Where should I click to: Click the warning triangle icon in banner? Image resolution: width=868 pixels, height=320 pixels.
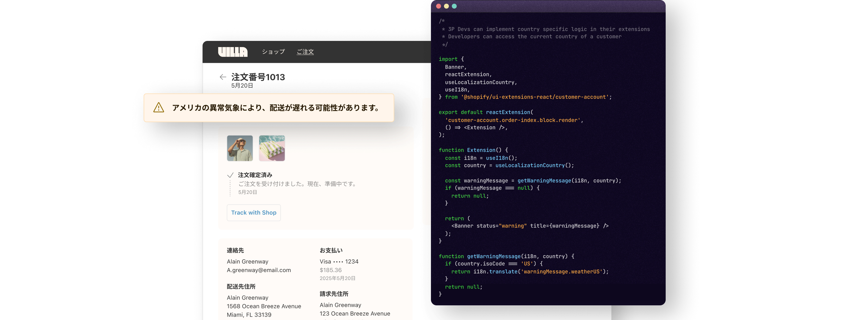[x=159, y=108]
